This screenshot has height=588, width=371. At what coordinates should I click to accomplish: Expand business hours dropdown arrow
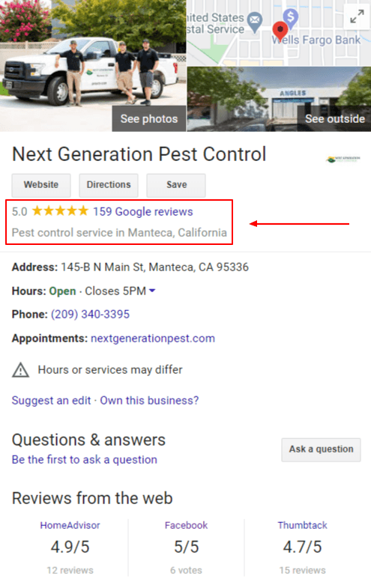click(x=152, y=291)
